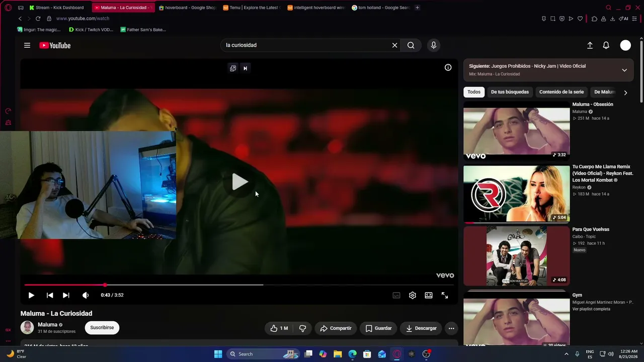644x362 pixels.
Task: Enter full screen mode
Action: coord(445,295)
